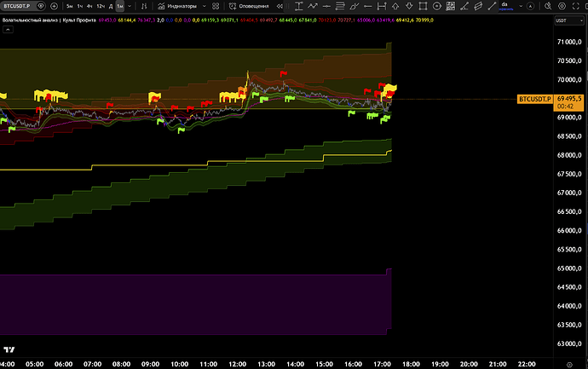Click the add symbol plus icon

tap(54, 5)
